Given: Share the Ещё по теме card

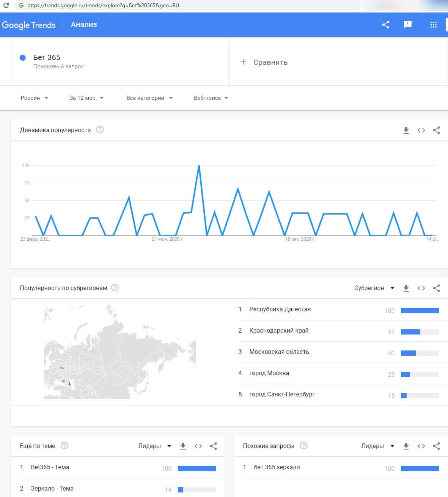Looking at the screenshot, I should pos(213,446).
